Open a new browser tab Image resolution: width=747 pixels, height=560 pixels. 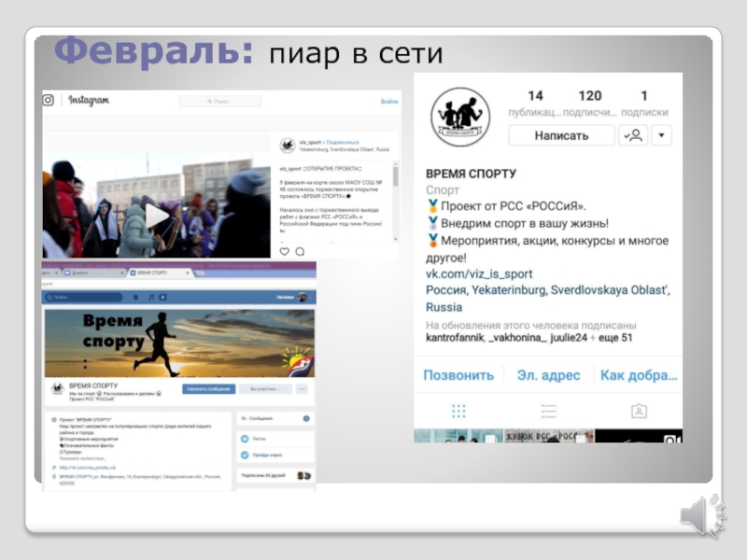(200, 273)
